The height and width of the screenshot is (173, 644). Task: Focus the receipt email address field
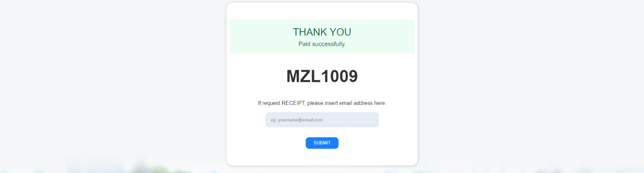(x=322, y=120)
